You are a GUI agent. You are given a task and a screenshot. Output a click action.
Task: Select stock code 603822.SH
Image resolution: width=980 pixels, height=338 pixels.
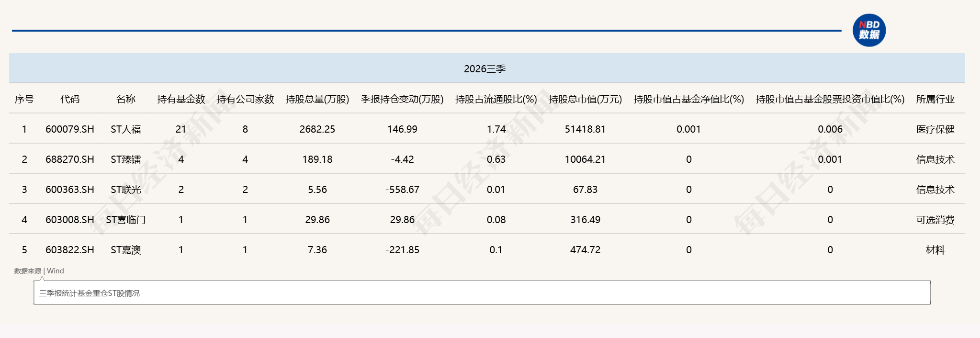(70, 250)
